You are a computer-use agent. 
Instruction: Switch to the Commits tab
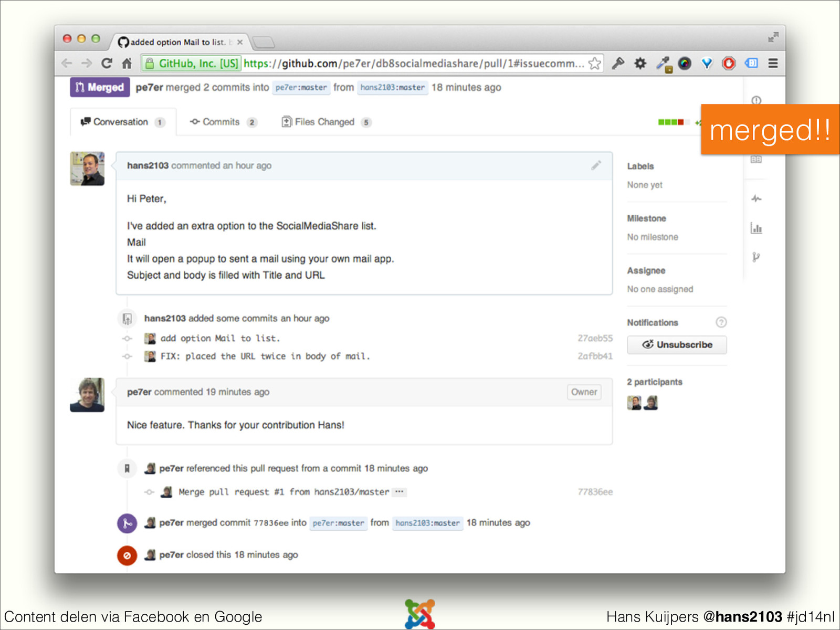[224, 122]
